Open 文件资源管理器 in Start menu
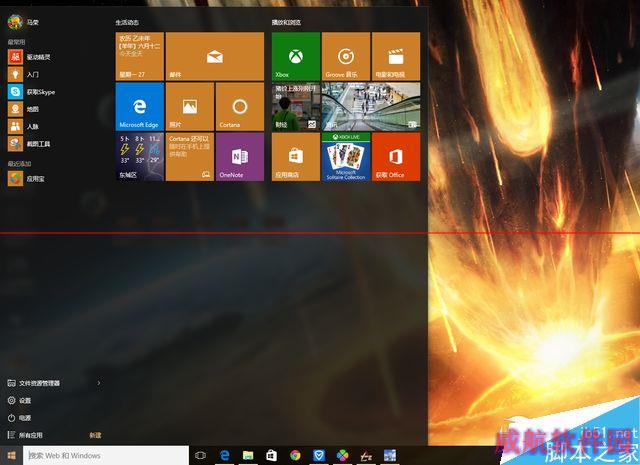Screen dimensions: 640x465 coord(34,383)
